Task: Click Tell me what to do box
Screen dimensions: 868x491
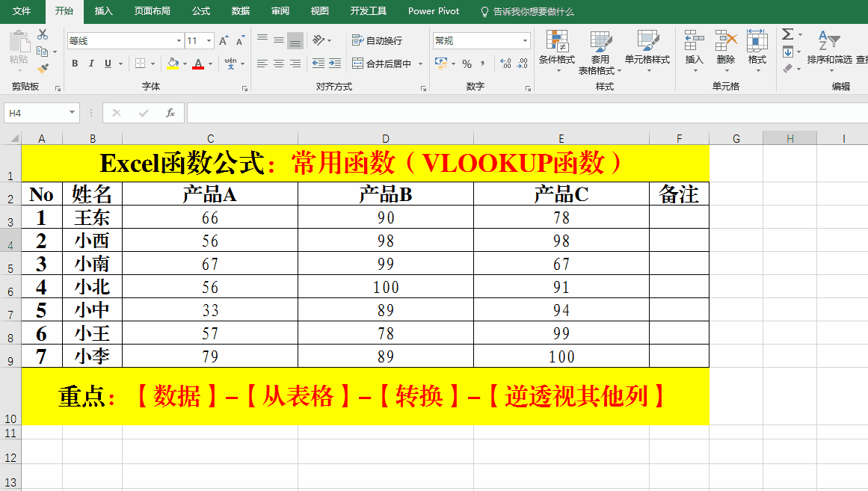Action: click(x=527, y=12)
